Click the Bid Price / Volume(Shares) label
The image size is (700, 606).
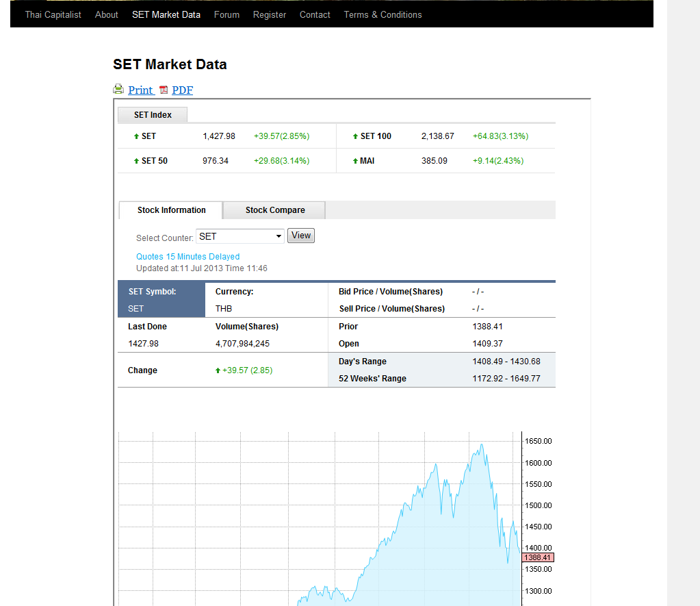(x=391, y=292)
